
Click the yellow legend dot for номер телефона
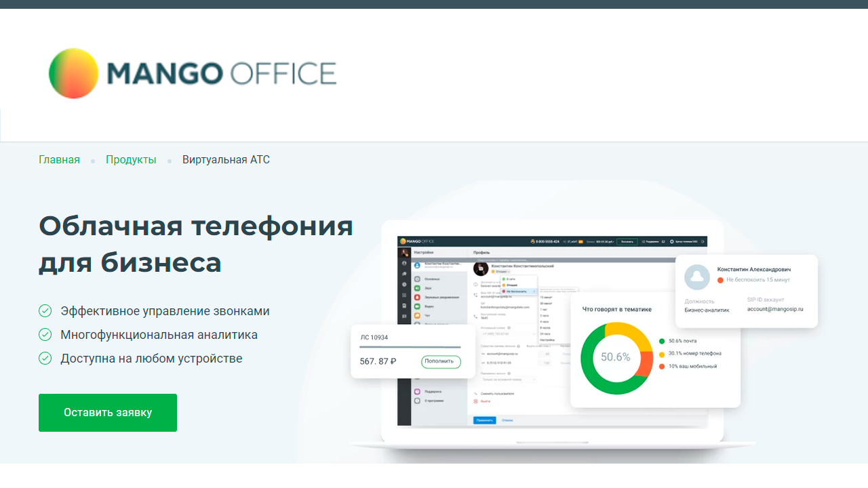click(662, 354)
